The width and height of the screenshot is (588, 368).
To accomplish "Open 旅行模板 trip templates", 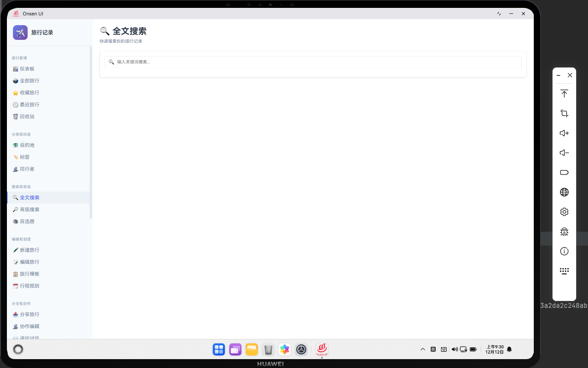I will click(x=30, y=273).
